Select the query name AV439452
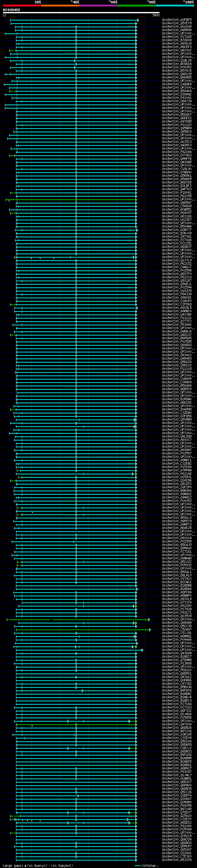 point(11,10)
